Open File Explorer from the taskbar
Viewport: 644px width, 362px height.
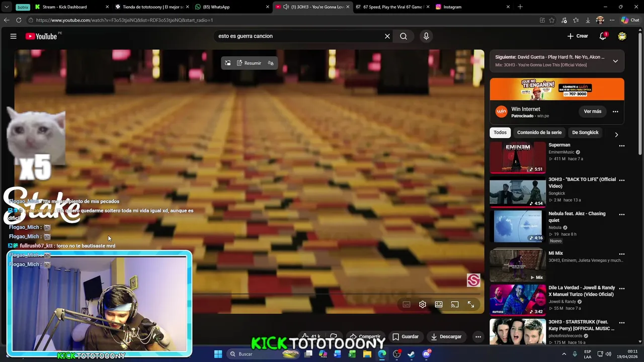pyautogui.click(x=367, y=354)
